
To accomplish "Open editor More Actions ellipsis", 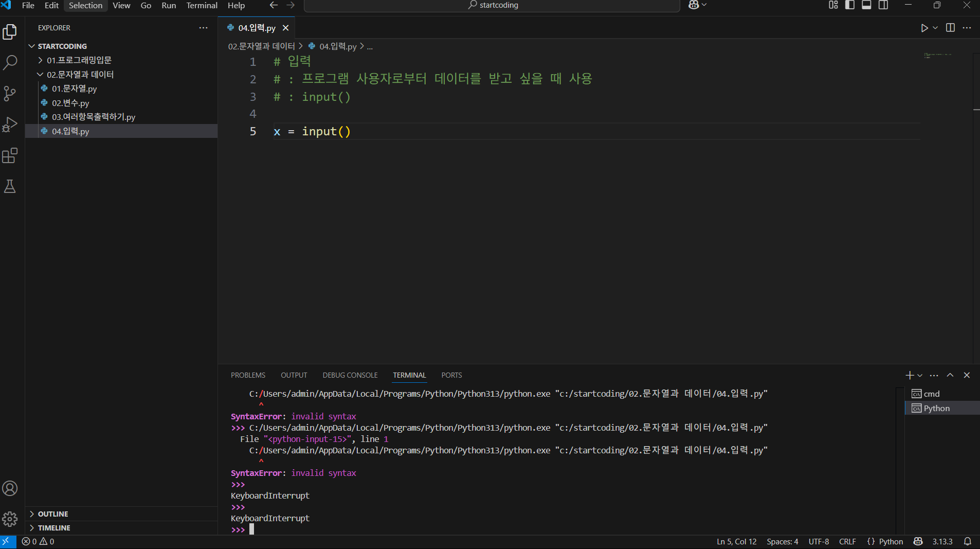I will (x=967, y=28).
